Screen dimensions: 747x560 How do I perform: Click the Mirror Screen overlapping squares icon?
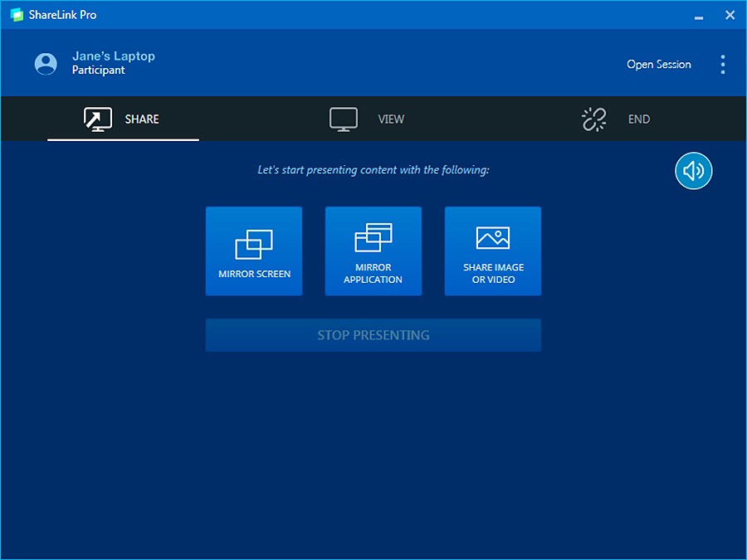(254, 243)
